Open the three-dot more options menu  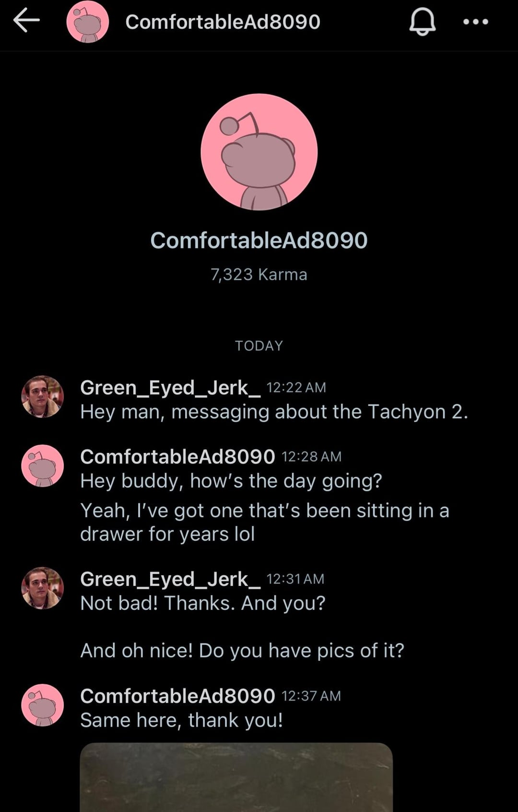click(x=475, y=22)
